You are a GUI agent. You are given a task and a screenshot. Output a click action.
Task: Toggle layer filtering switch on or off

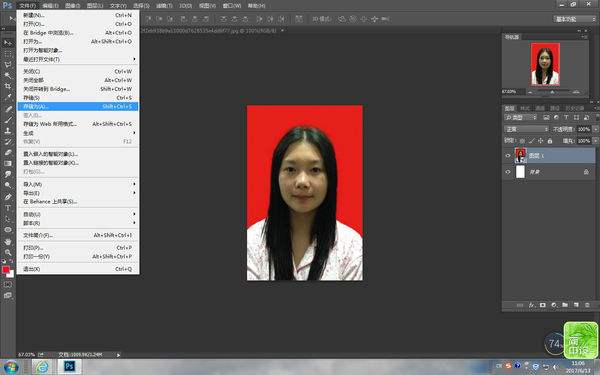coord(596,117)
